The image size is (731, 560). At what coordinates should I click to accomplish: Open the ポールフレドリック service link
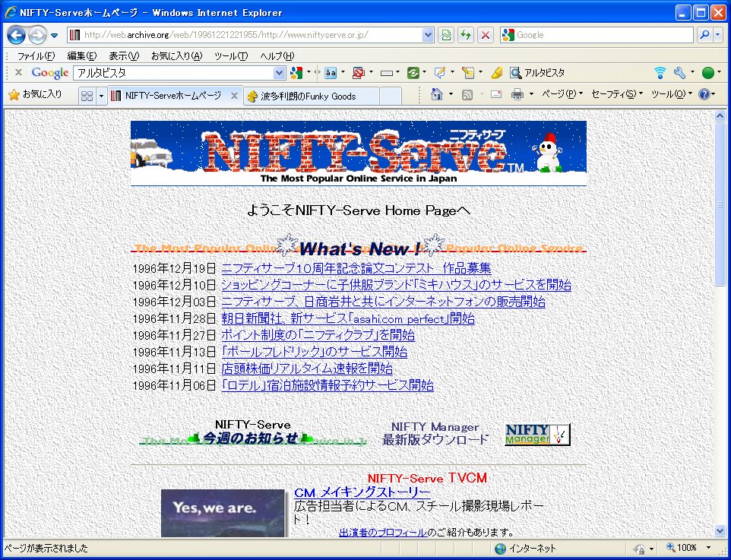pyautogui.click(x=315, y=352)
